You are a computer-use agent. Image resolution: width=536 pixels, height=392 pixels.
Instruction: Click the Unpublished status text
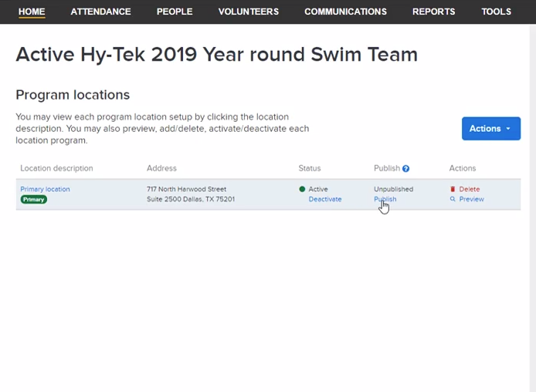click(x=393, y=189)
